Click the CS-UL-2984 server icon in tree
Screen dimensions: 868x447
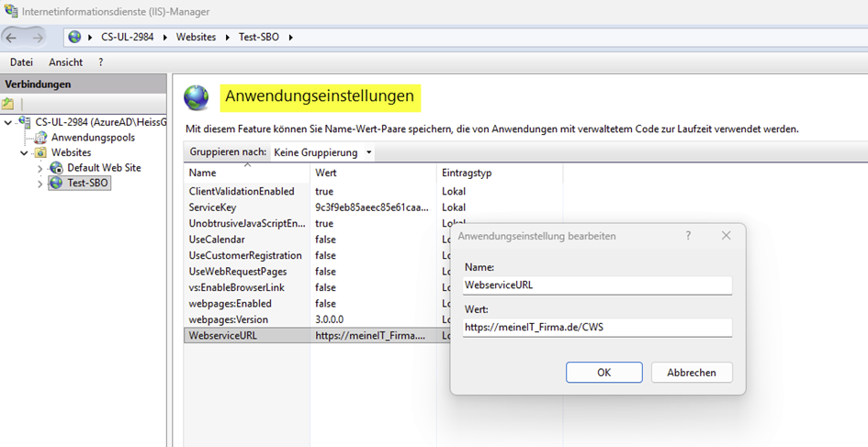tap(25, 122)
